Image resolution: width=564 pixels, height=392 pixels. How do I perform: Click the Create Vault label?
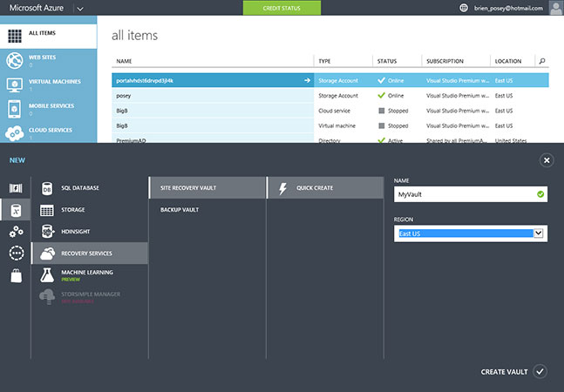[x=504, y=372]
